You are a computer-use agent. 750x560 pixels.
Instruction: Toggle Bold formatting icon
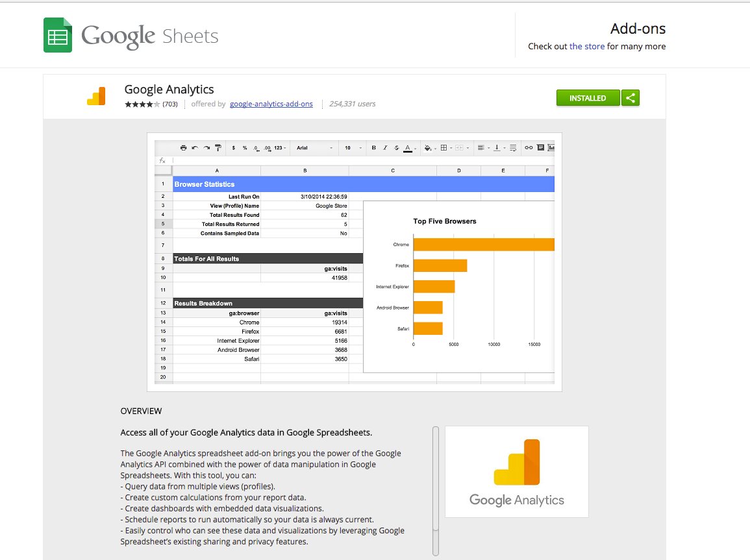[x=373, y=148]
